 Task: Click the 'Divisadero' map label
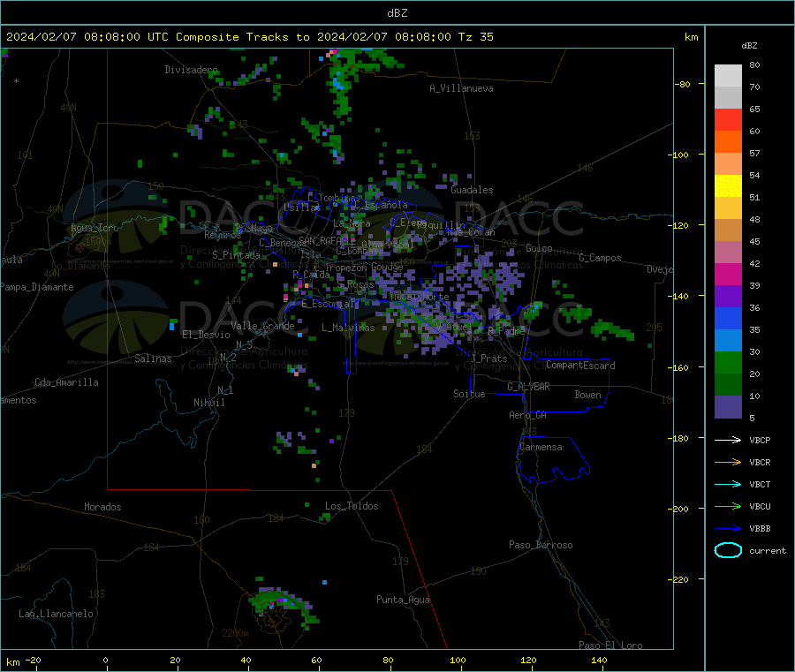[x=191, y=70]
